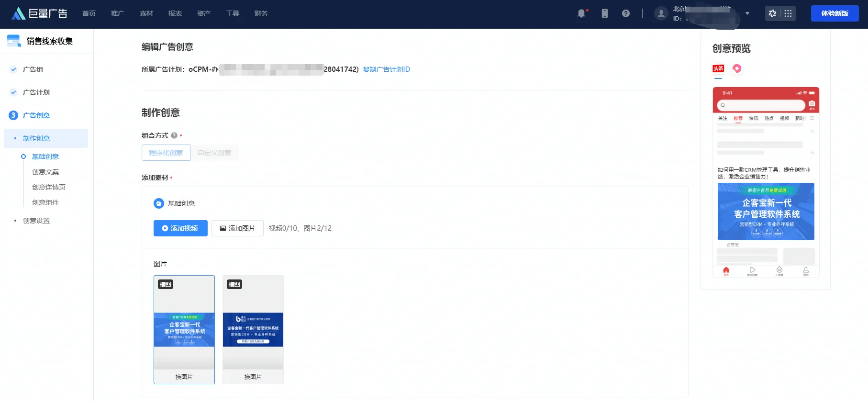Click the 热点 tab in phone preview
The height and width of the screenshot is (401, 868).
point(769,118)
